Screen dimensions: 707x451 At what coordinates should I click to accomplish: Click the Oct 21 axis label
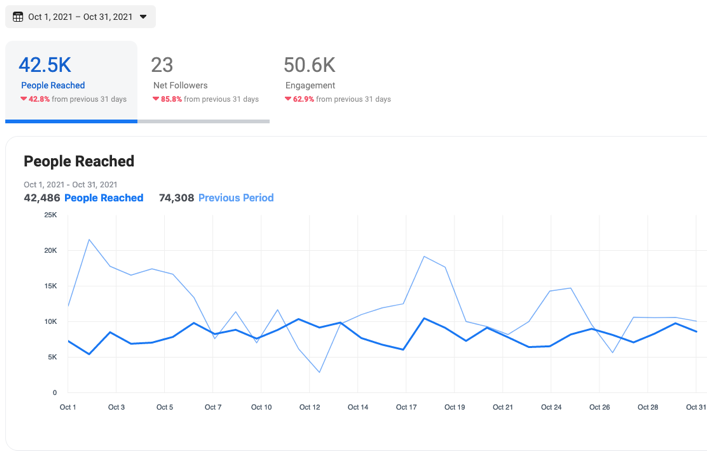[503, 407]
